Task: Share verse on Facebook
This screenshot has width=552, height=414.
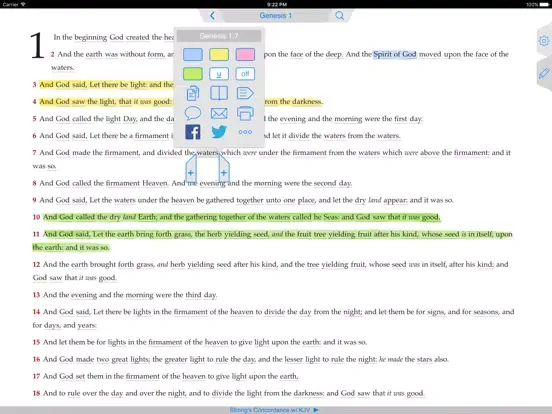Action: pos(193,132)
